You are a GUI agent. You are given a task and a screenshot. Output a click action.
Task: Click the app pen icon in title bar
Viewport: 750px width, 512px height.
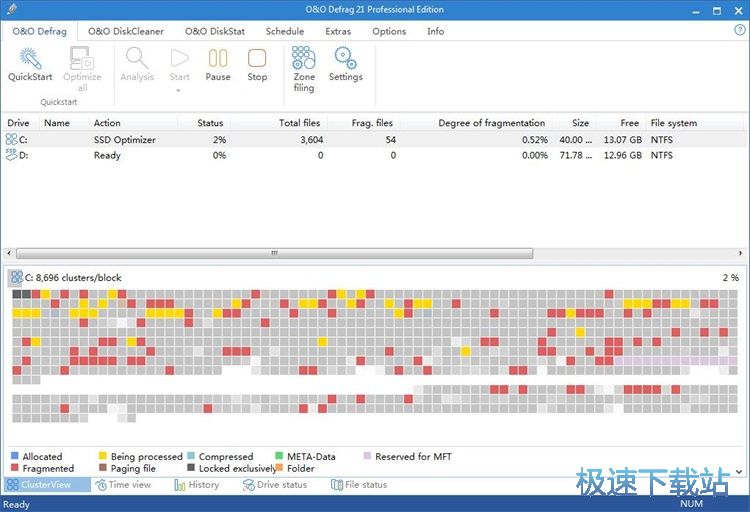(11, 9)
